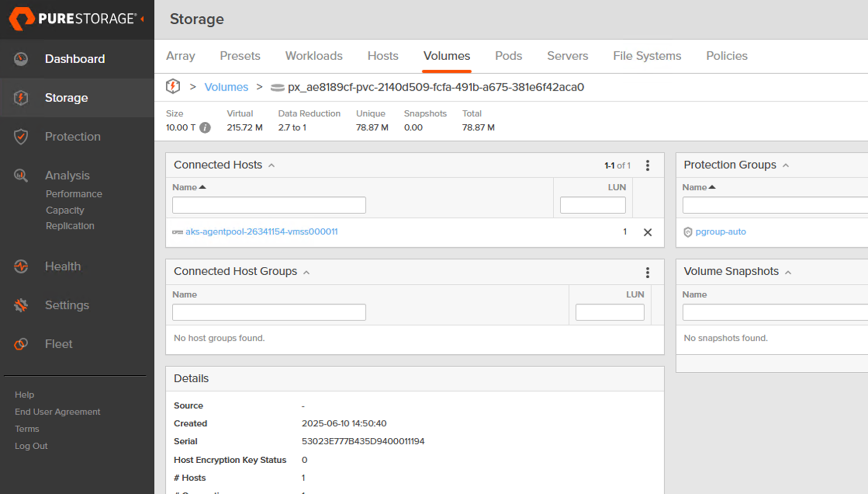Viewport: 868px width, 494px height.
Task: Open Capacity under Analysis
Action: pyautogui.click(x=65, y=210)
